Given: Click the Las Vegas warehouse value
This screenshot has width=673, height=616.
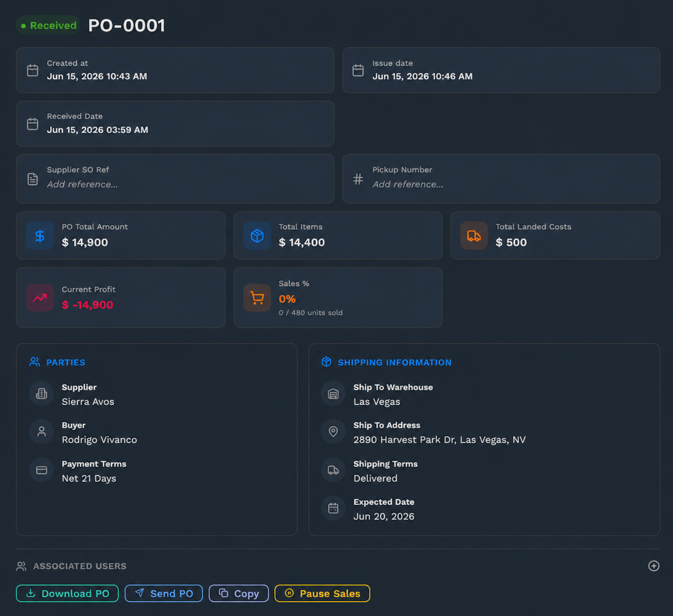Looking at the screenshot, I should [377, 402].
